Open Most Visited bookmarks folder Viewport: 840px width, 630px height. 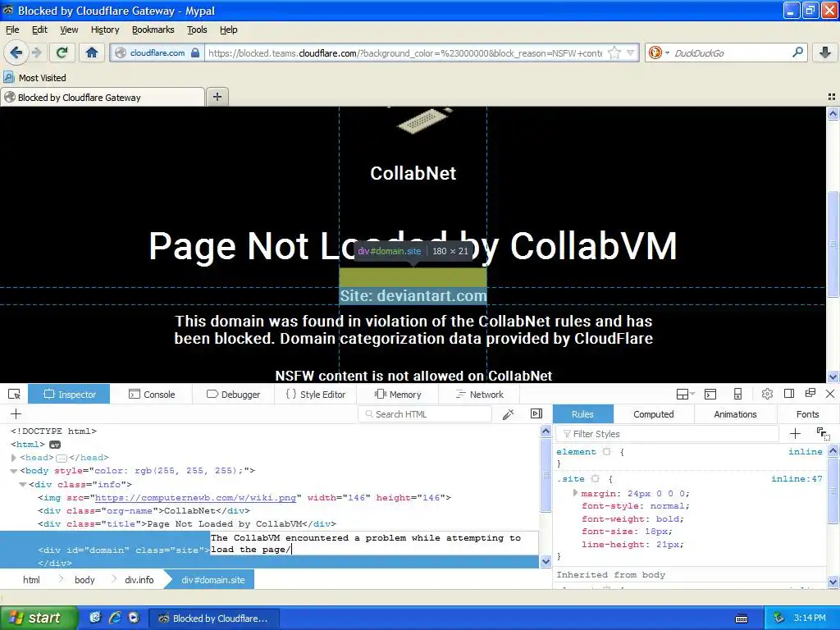point(35,78)
